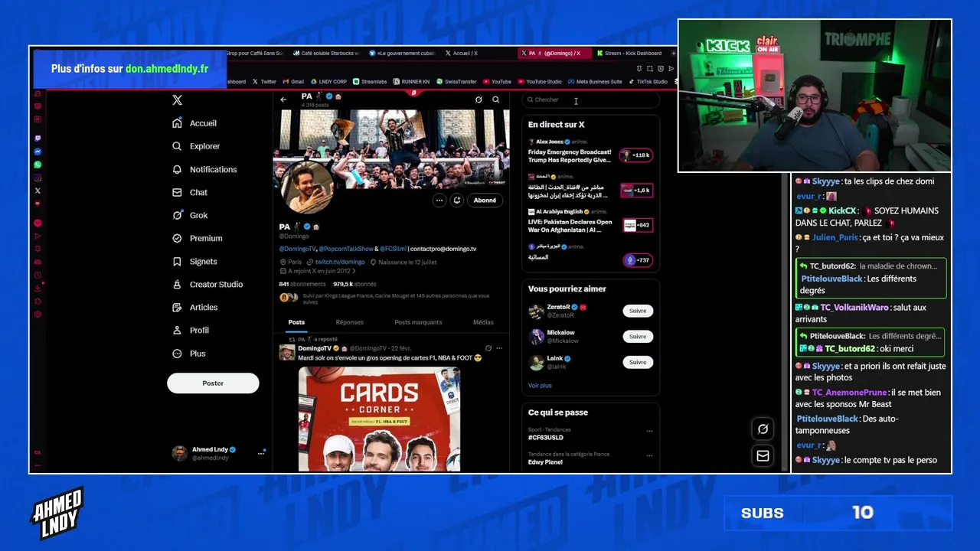This screenshot has width=980, height=551.
Task: Open the Gmail bookmark
Action: (293, 82)
